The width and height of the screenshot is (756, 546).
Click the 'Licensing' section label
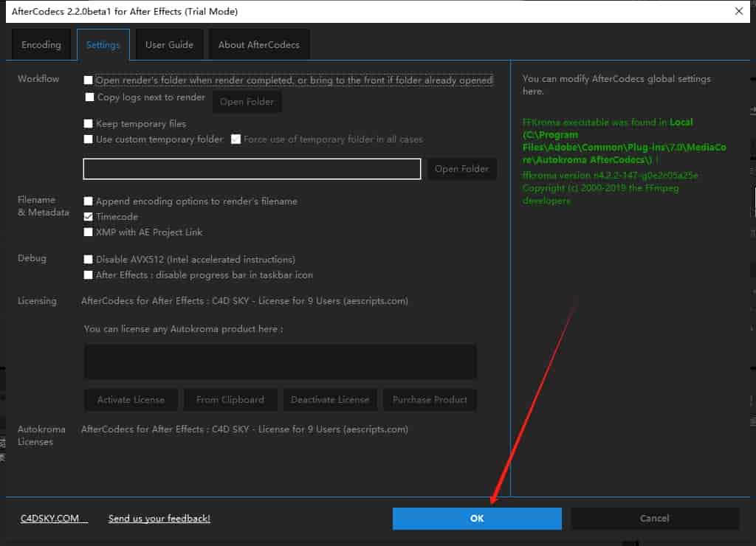point(37,301)
